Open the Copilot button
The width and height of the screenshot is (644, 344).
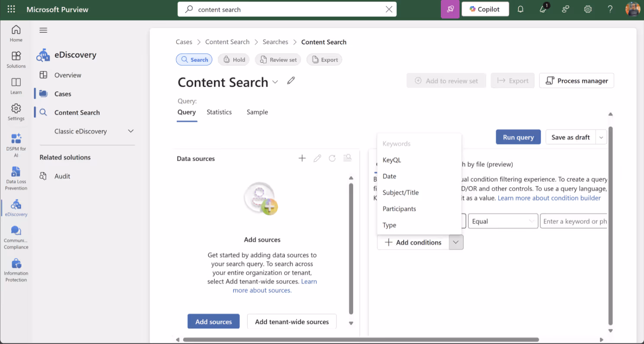(485, 9)
